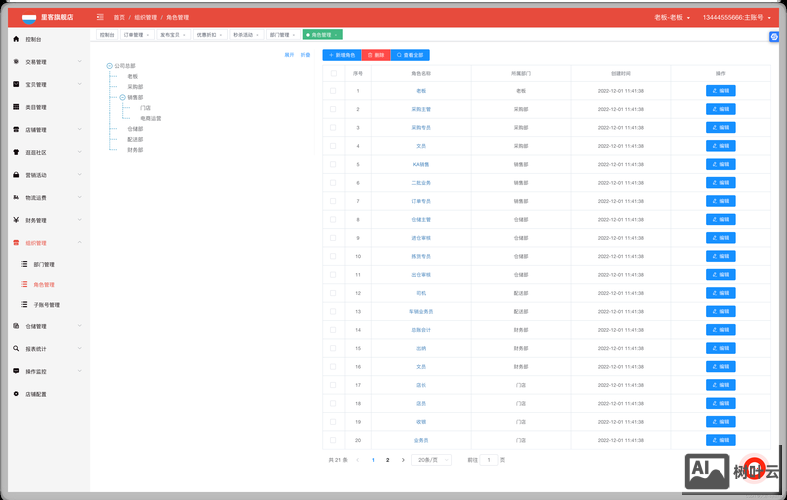Collapse the 销售部 tree node
Screen dimensions: 787x500
click(122, 98)
